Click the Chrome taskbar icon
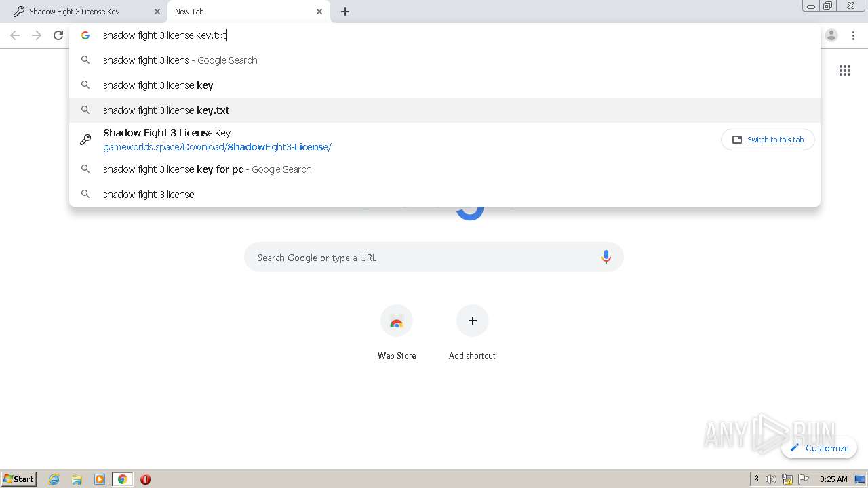The width and height of the screenshot is (868, 488). click(x=123, y=479)
